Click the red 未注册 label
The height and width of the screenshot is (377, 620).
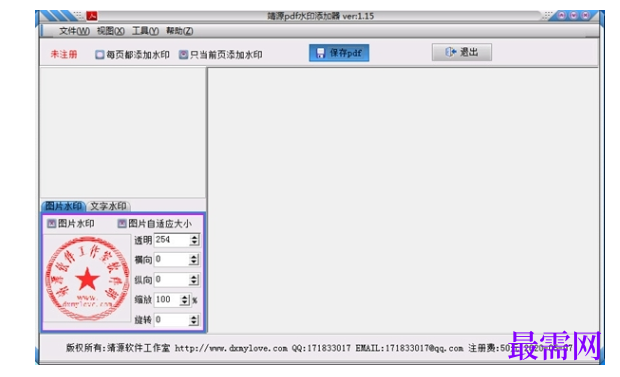64,54
